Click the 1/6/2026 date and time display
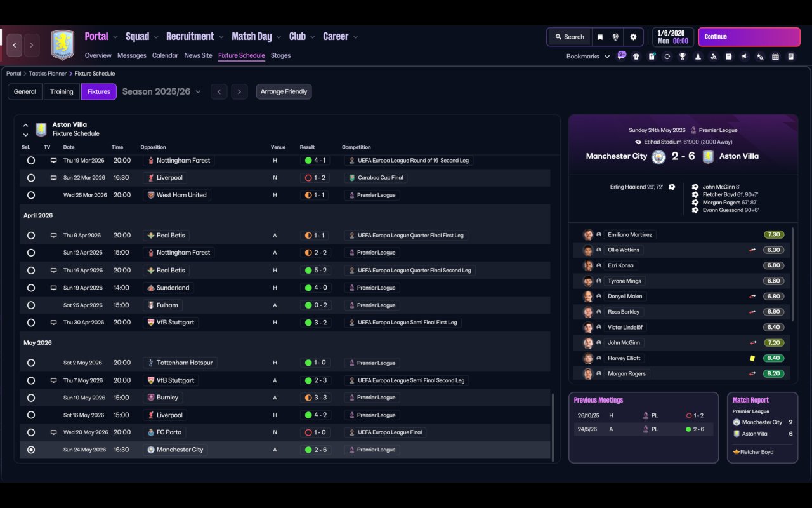812x508 pixels. pos(672,37)
